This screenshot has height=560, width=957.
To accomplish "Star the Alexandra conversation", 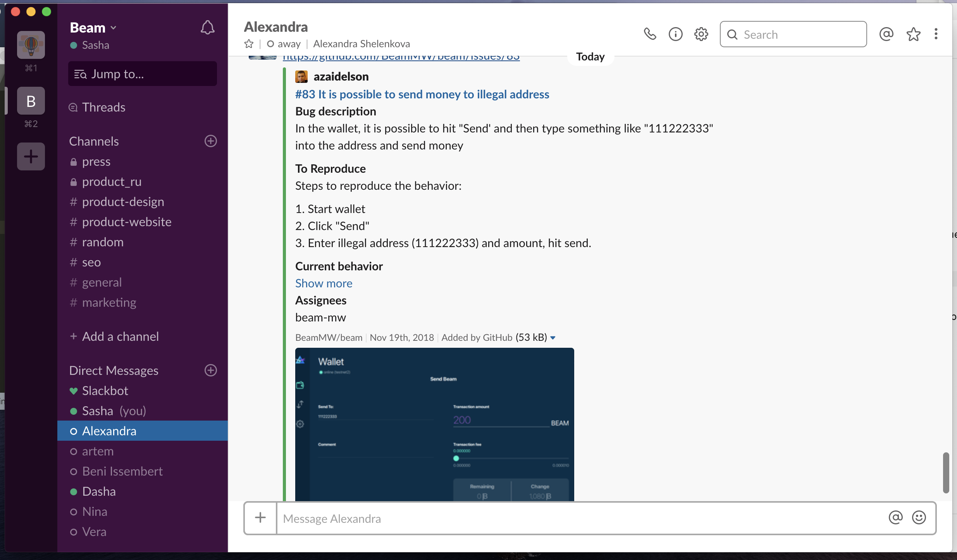I will coord(249,44).
